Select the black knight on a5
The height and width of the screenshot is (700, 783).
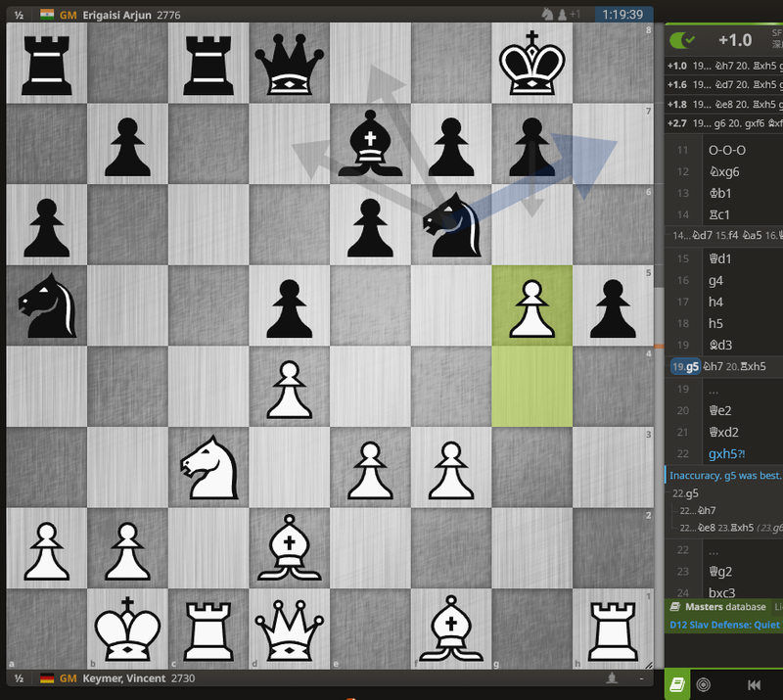coord(46,305)
